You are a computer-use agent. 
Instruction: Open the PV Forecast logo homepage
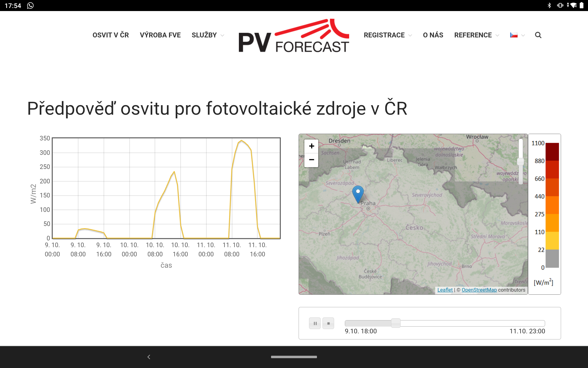coord(294,36)
